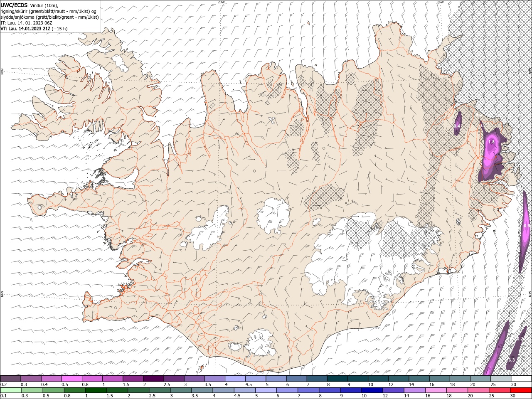Image resolution: width=532 pixels, height=399 pixels.
Task: Pick the bottom-row light lavender swatch labeled 5
Action: coord(266,390)
